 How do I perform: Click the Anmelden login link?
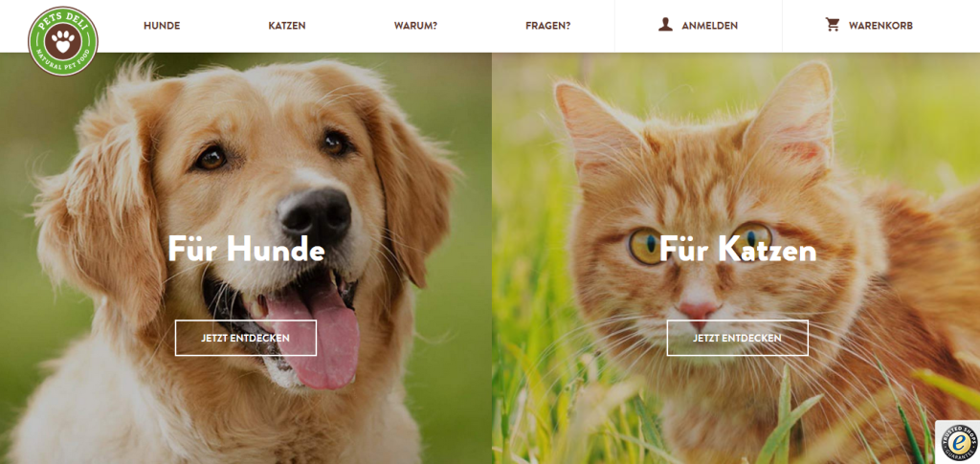pos(710,26)
